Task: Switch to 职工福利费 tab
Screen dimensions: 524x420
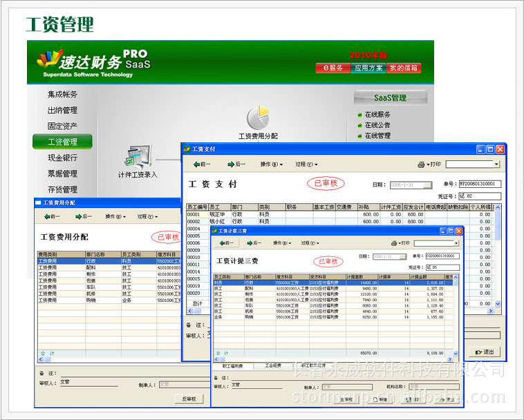Action: 232,366
